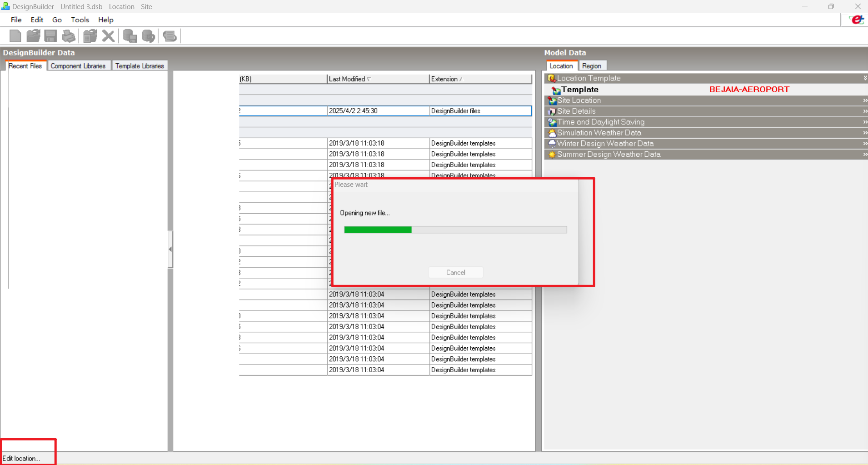
Task: Click the BEJAIA-AEROPORT template value
Action: coord(749,90)
